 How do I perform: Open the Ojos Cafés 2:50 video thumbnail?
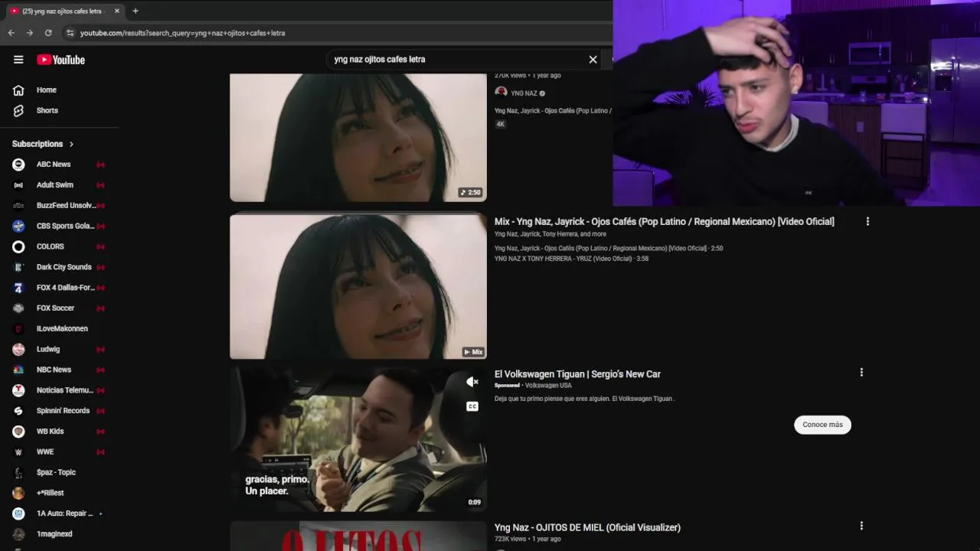pos(358,138)
